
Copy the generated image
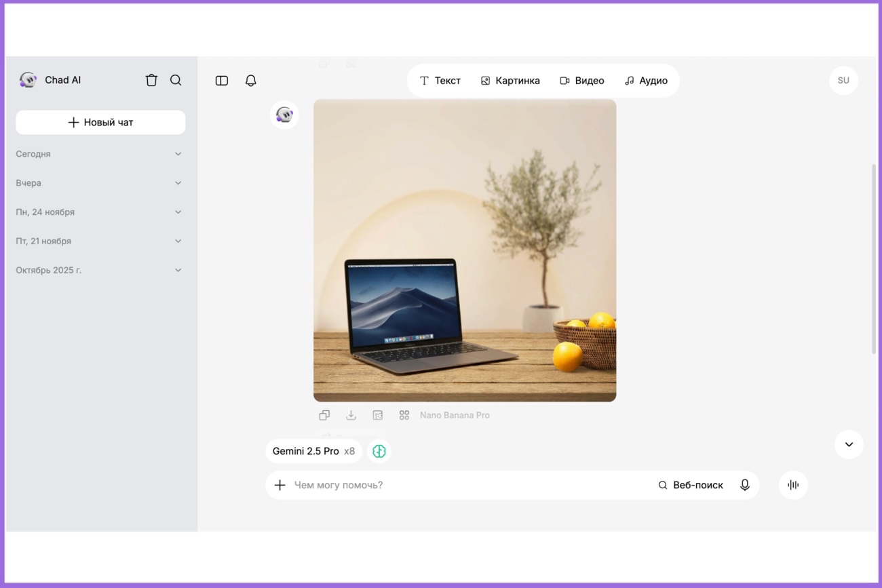[324, 415]
